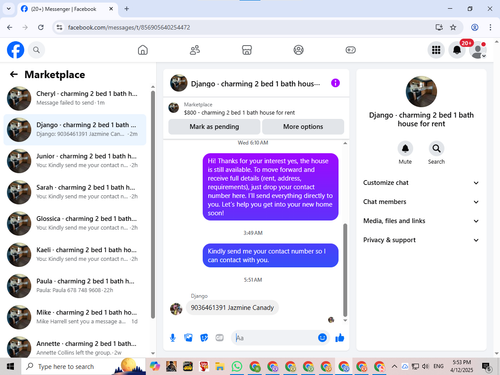View site information icon in the address bar
The image size is (500, 375).
coord(59,27)
